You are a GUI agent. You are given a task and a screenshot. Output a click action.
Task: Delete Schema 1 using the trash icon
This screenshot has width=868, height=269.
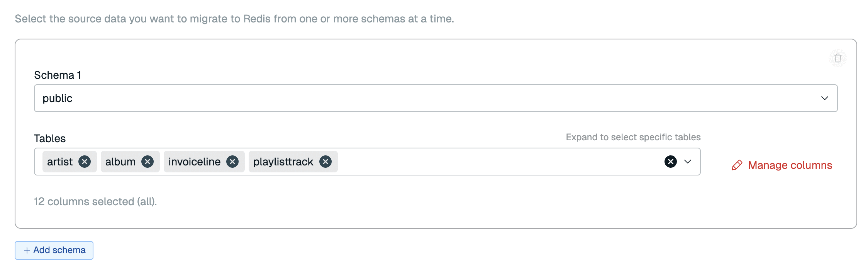(x=837, y=58)
